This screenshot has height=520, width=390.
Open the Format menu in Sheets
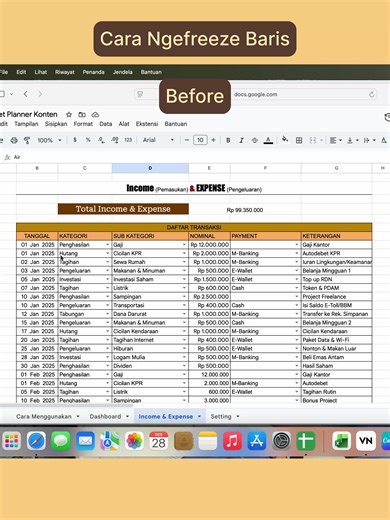pos(83,124)
